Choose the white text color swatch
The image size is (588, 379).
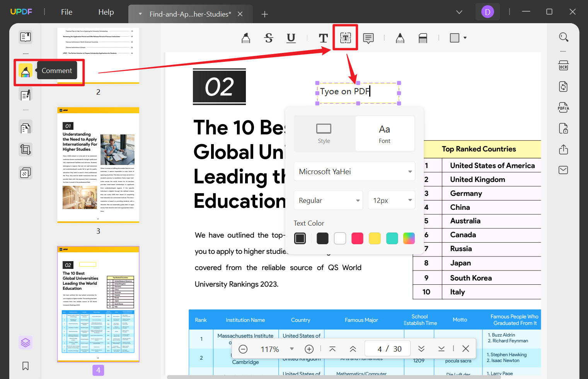tap(340, 238)
